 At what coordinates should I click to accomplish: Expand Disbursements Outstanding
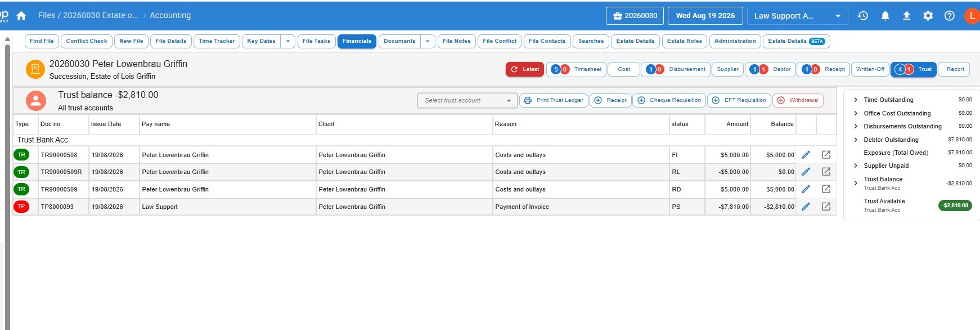[x=856, y=126]
